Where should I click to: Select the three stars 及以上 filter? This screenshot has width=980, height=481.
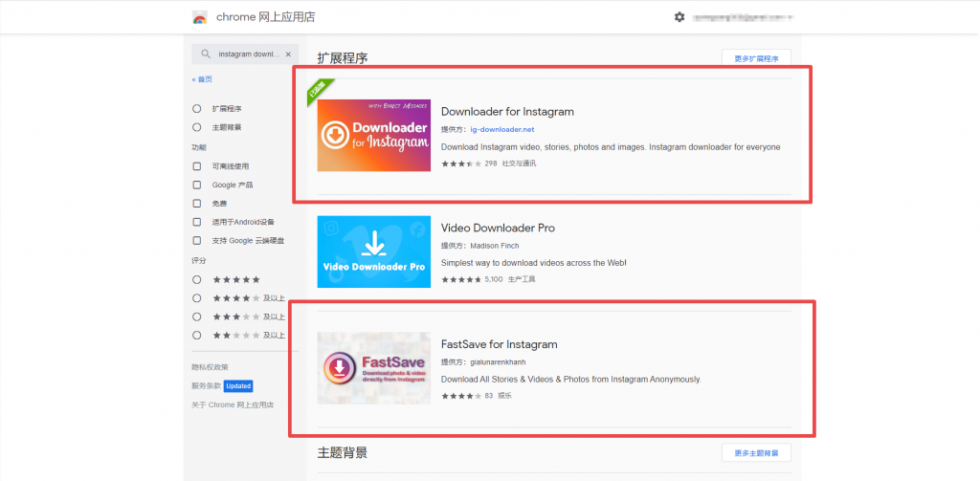(x=197, y=317)
